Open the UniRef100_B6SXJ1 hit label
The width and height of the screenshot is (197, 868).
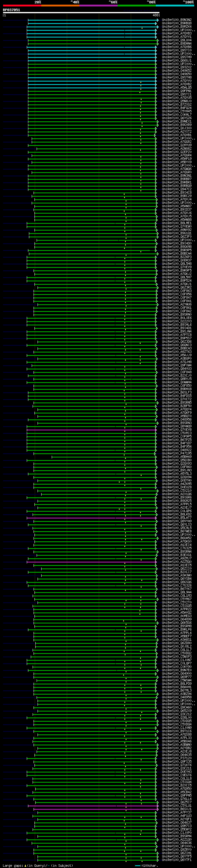pos(176,809)
